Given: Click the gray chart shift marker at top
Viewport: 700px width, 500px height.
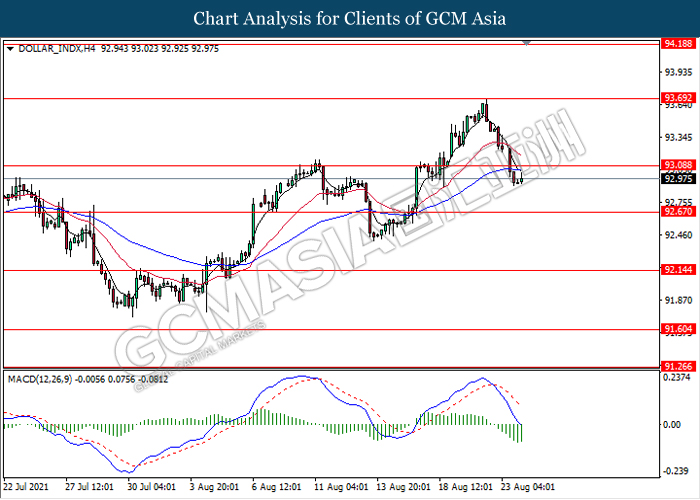Looking at the screenshot, I should (x=526, y=44).
